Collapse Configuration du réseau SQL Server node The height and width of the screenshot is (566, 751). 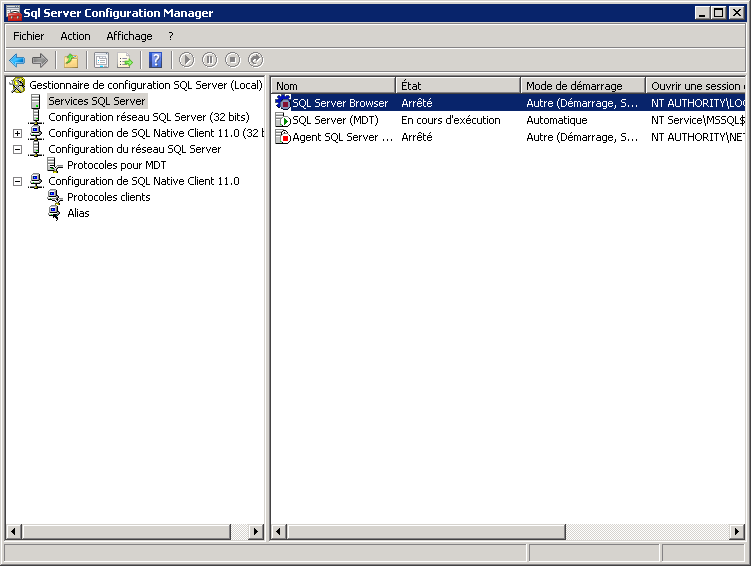click(17, 149)
